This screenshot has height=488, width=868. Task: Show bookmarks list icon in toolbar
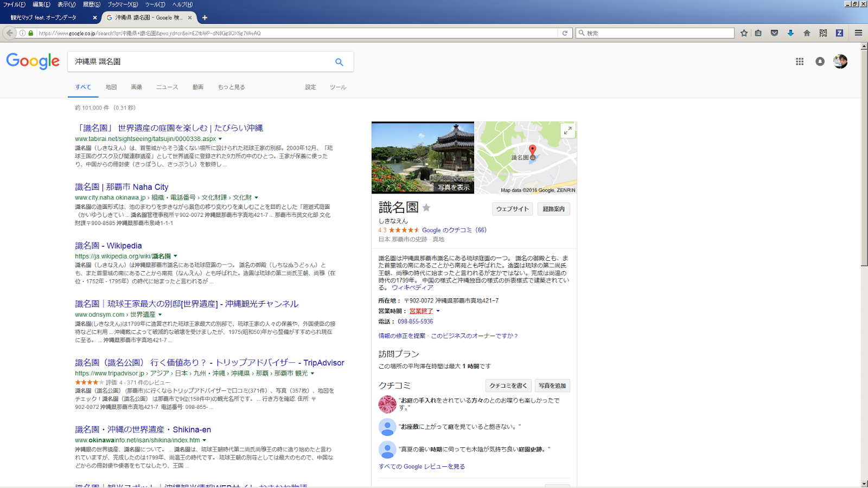tap(758, 33)
